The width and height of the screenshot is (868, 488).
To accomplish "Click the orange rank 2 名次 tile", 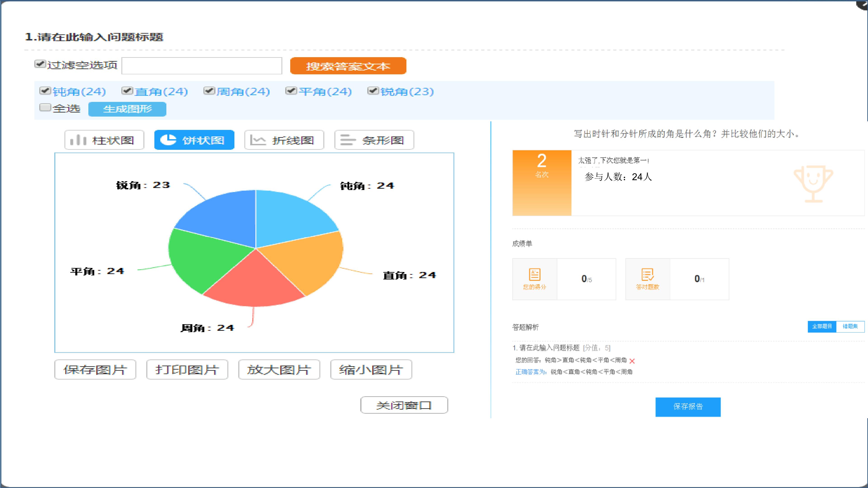I will pos(542,183).
